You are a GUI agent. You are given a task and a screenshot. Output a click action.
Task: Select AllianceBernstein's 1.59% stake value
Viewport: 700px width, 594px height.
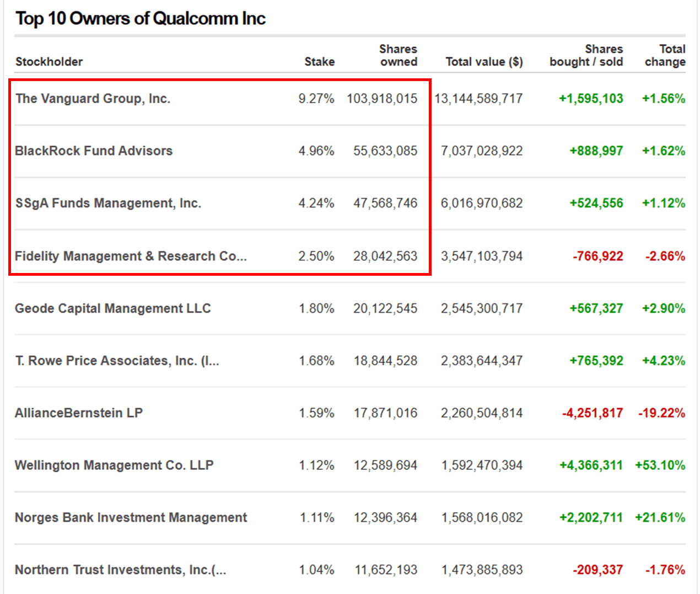coord(316,413)
